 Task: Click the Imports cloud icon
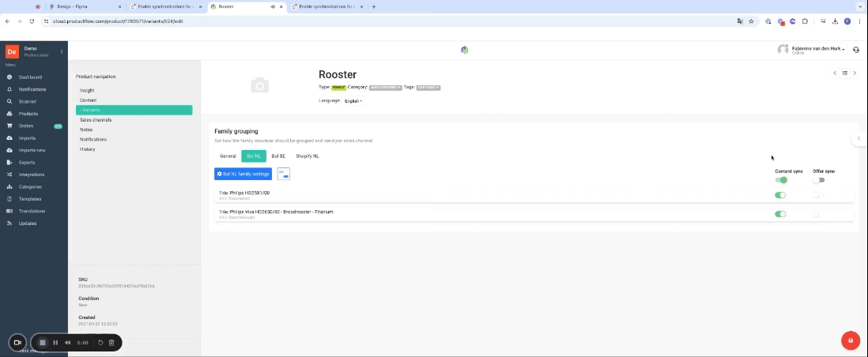tap(9, 137)
